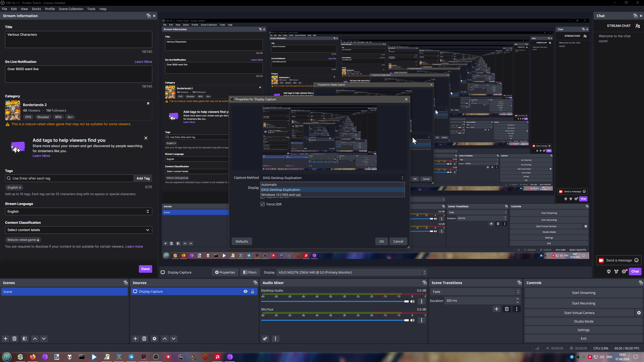Open source properties gear in Sources dock

[154, 339]
